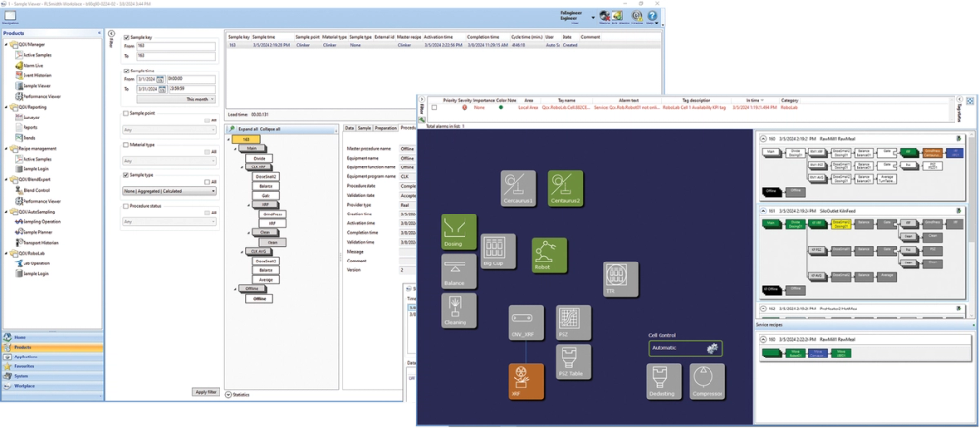
Task: Click the Silence alarms icon
Action: [604, 17]
